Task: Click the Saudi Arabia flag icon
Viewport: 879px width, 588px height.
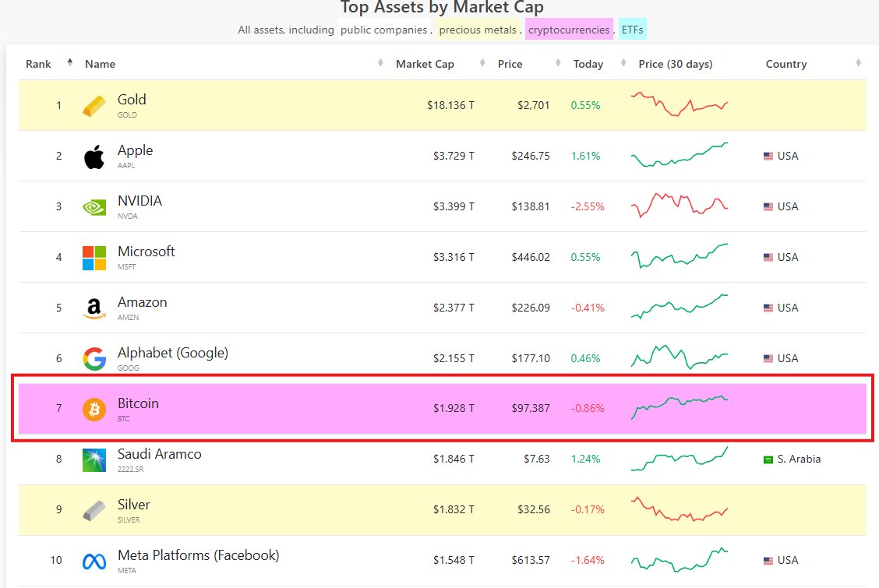Action: pyautogui.click(x=768, y=459)
